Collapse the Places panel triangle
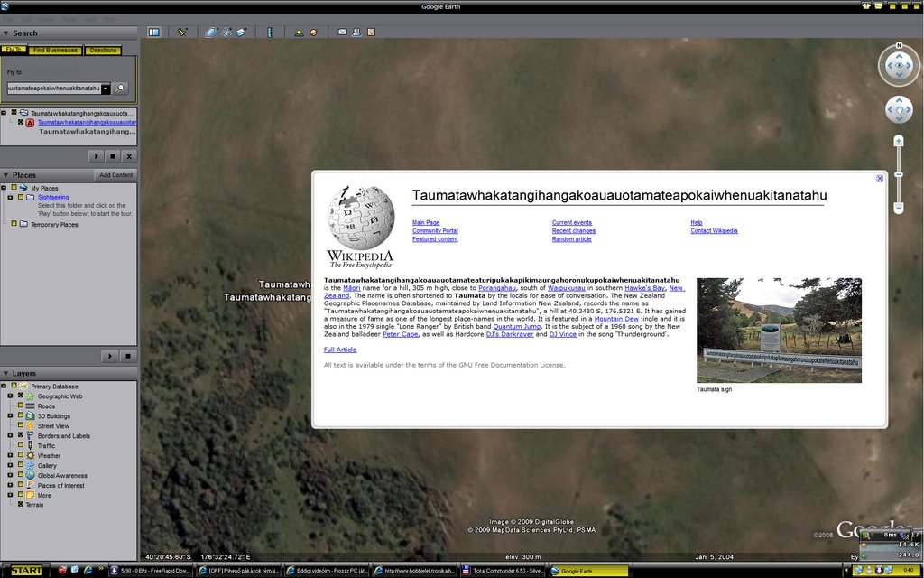Screen dimensions: 924x578 click(x=5, y=175)
